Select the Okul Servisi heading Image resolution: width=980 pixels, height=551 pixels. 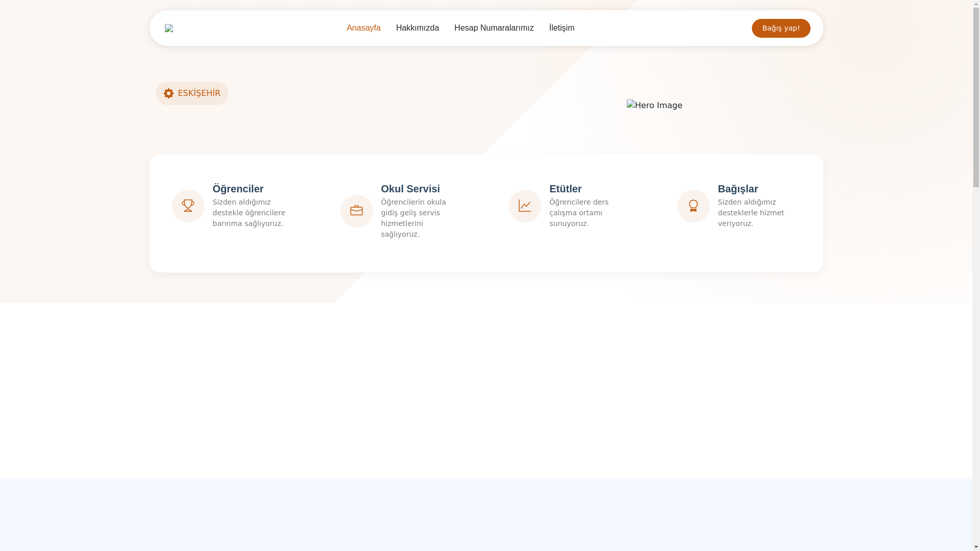click(x=410, y=189)
